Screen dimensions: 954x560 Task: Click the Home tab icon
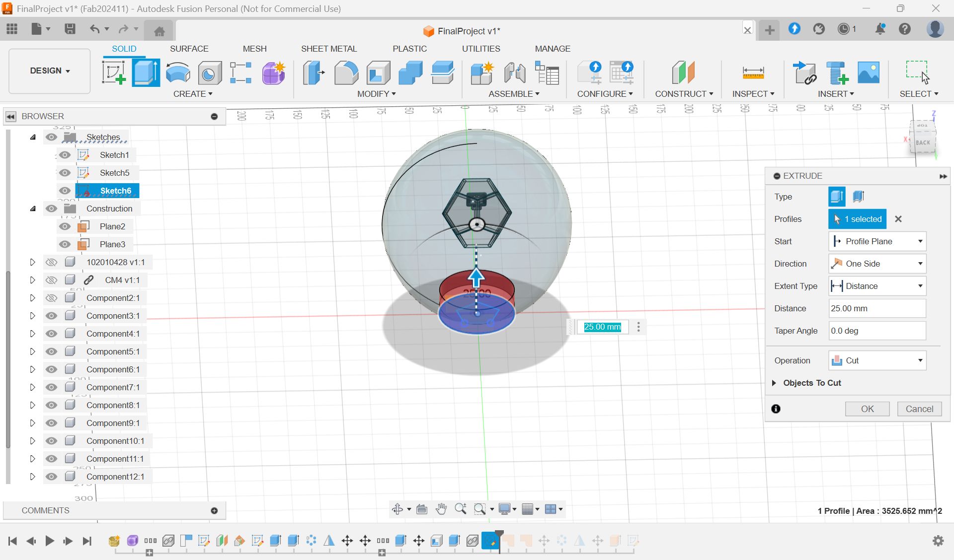[159, 31]
